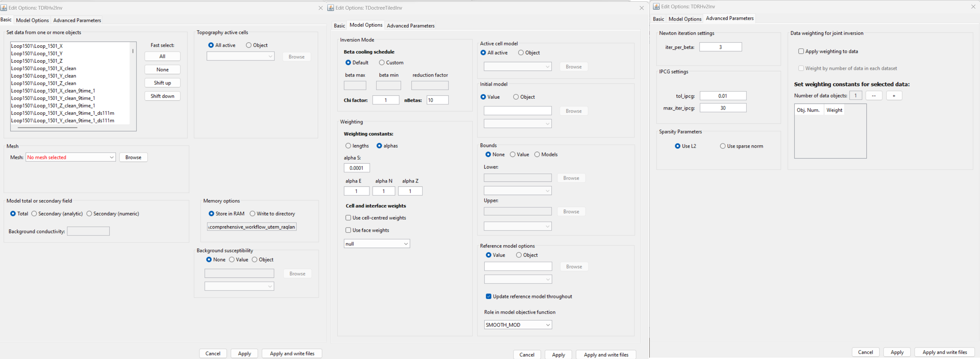Click the 'Obj. Num.' column header
980x359 pixels.
point(809,110)
